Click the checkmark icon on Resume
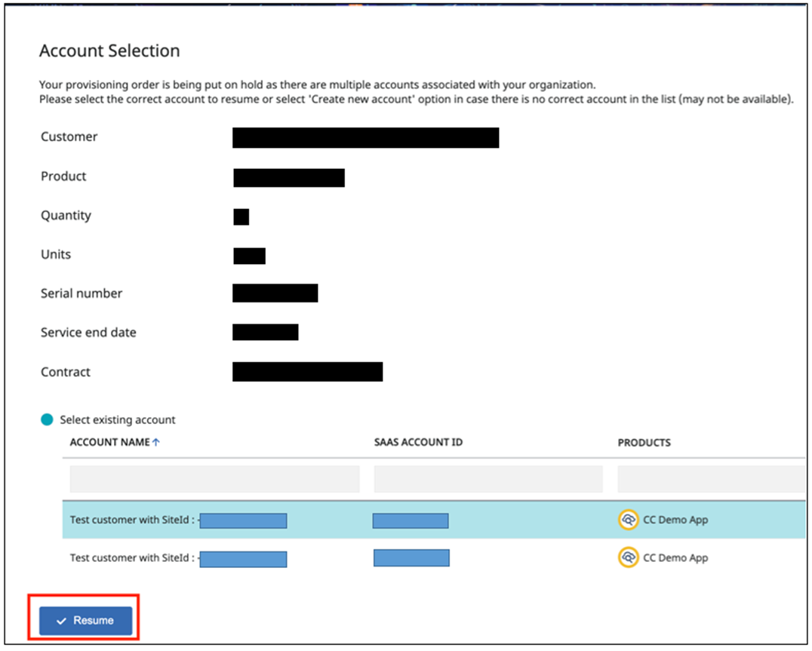 pyautogui.click(x=62, y=621)
